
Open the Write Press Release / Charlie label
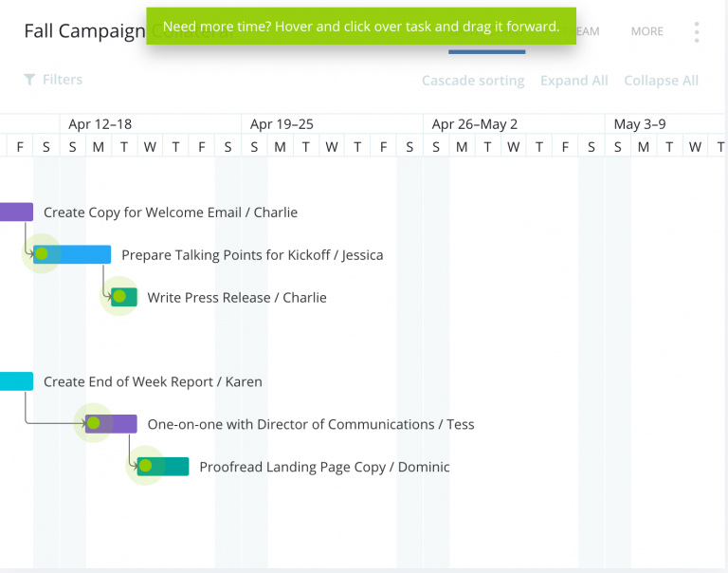[237, 298]
